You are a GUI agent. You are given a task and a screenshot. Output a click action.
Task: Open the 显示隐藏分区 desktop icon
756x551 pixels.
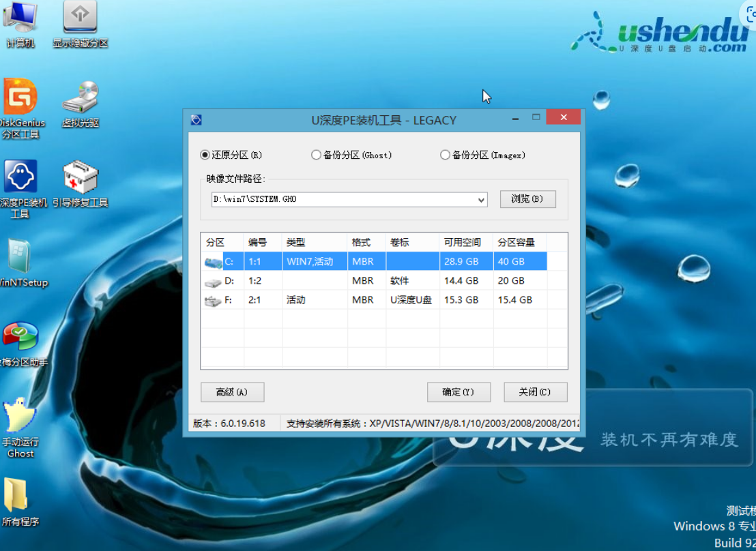point(80,24)
